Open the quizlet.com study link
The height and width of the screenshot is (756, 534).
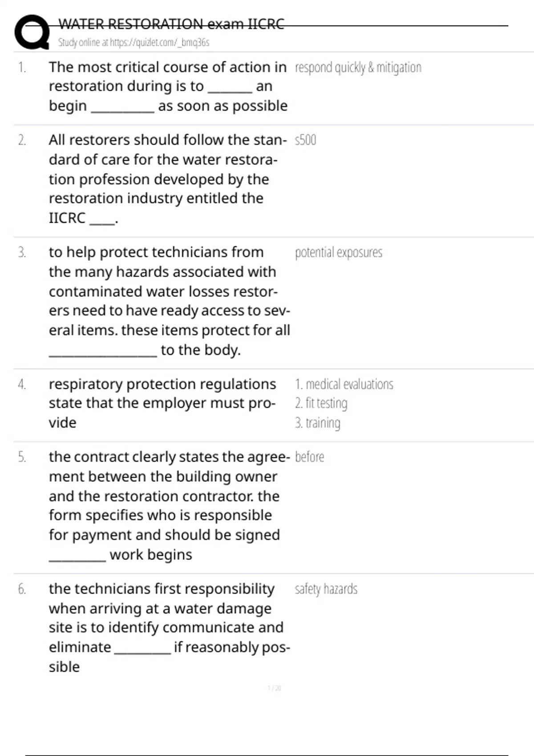click(133, 43)
